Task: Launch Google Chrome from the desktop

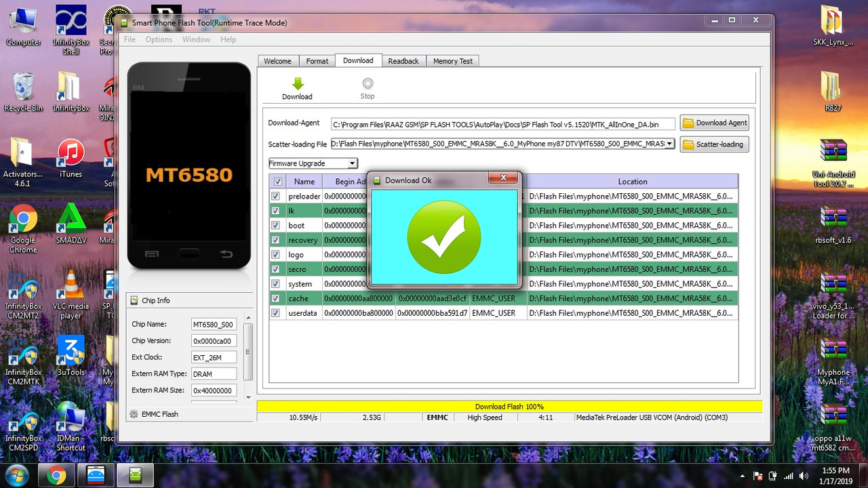Action: click(x=23, y=228)
